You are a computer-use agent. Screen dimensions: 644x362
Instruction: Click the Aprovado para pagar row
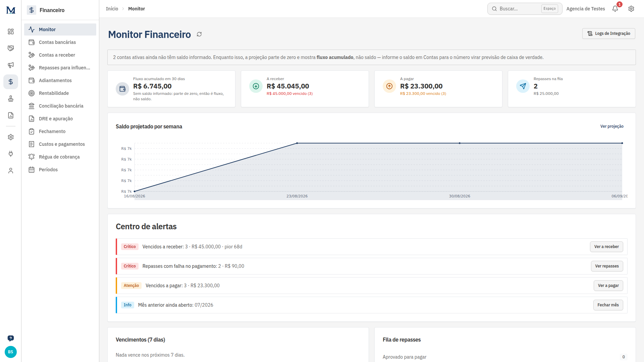click(505, 357)
